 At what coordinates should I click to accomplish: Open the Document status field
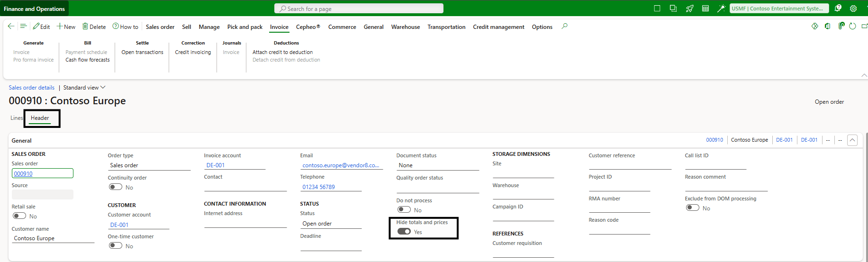(438, 165)
